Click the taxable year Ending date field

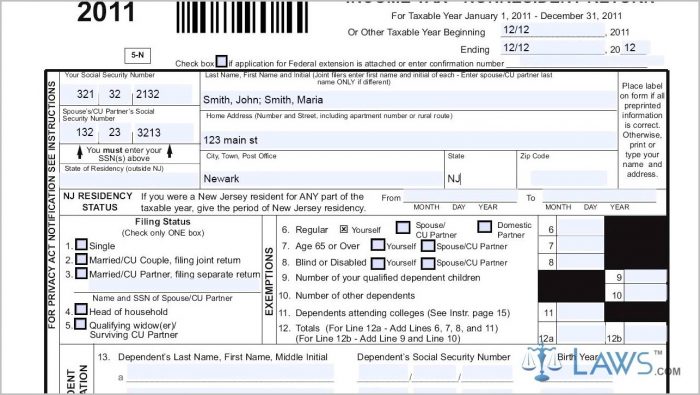(x=552, y=48)
